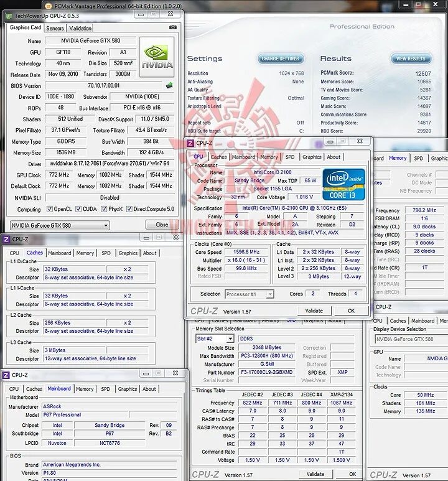Click the NVIDIA logo in GPU-Z
Viewport: 448px width, 481px height.
(157, 57)
